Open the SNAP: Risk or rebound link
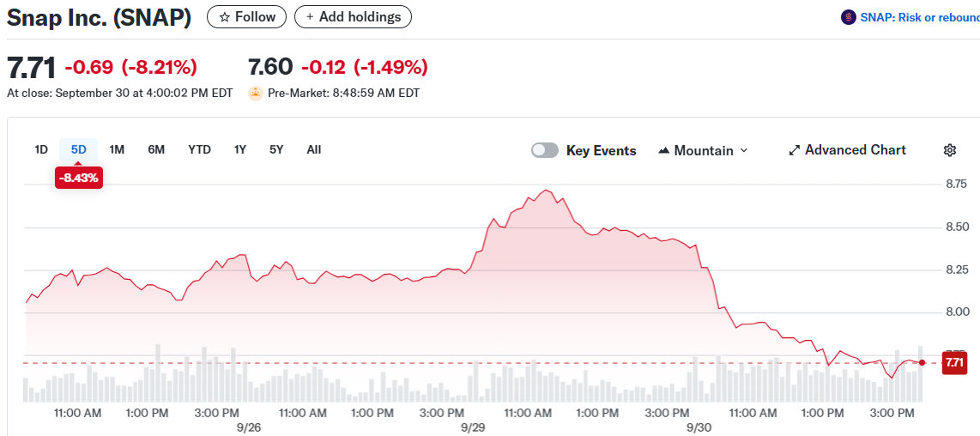This screenshot has width=980, height=436. (920, 17)
